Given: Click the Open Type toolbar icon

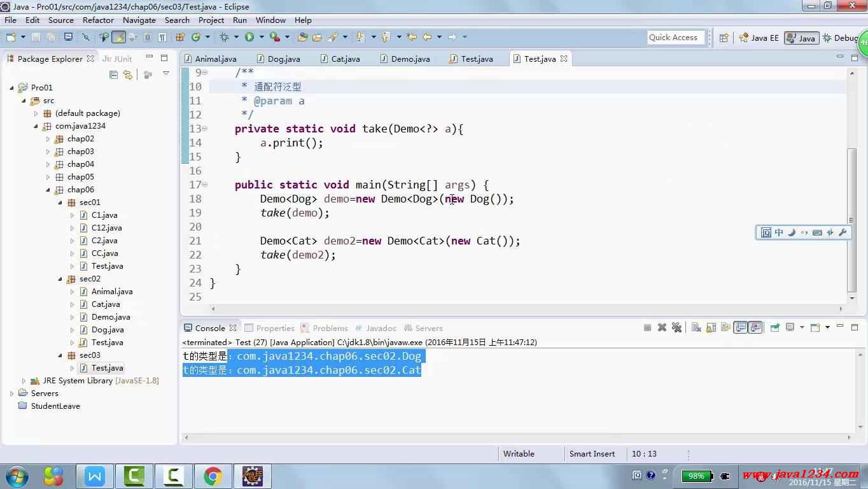Looking at the screenshot, I should click(302, 38).
